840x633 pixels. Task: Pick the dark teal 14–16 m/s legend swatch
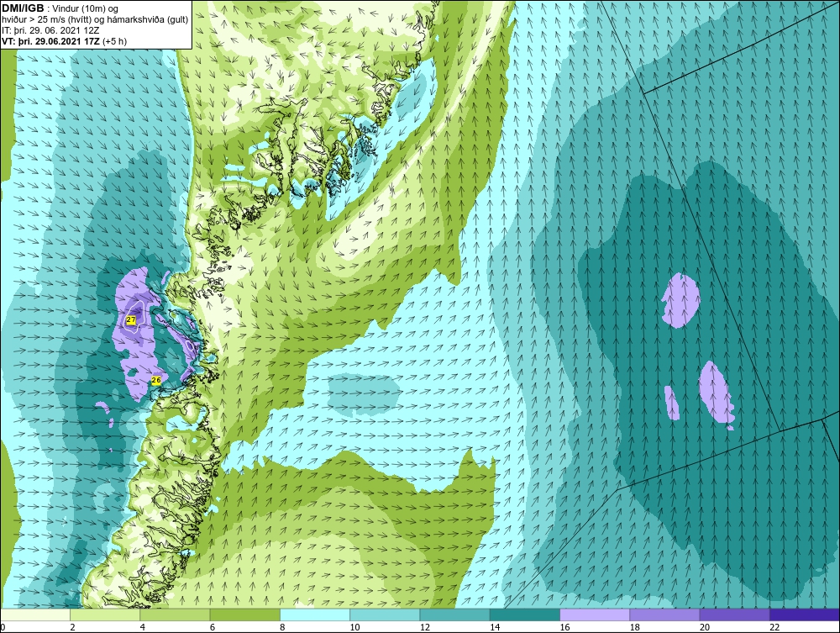click(x=524, y=615)
